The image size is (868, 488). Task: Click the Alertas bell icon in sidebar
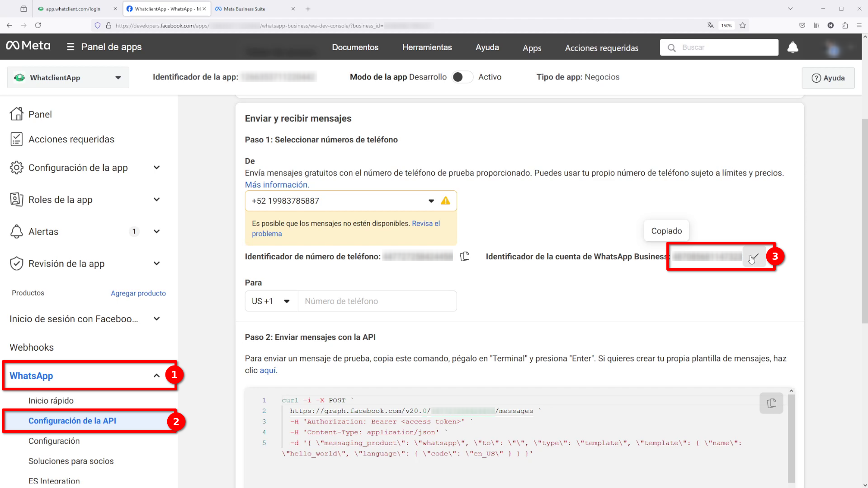(17, 231)
